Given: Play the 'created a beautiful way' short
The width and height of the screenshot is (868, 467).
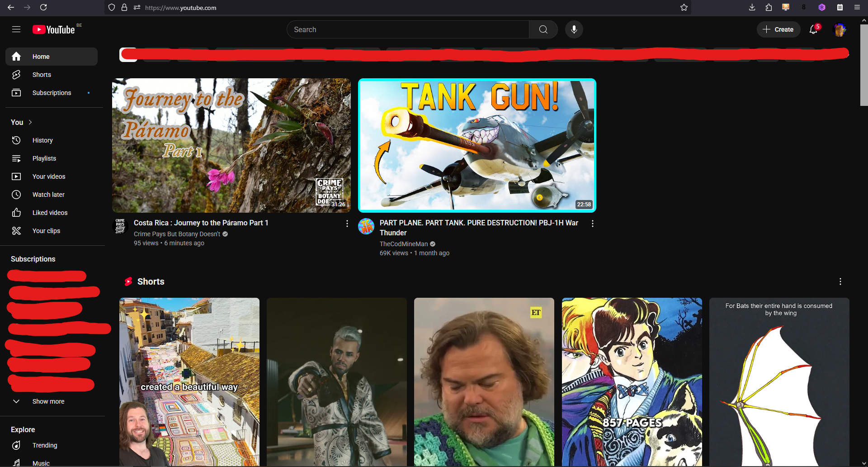Looking at the screenshot, I should pos(189,382).
